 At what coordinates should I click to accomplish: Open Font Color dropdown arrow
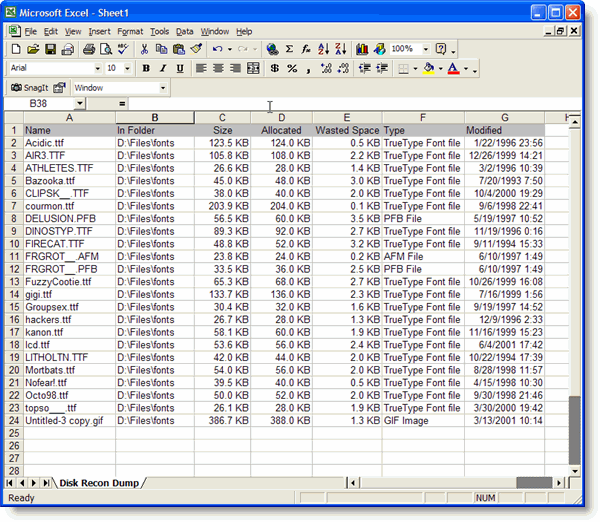point(466,69)
